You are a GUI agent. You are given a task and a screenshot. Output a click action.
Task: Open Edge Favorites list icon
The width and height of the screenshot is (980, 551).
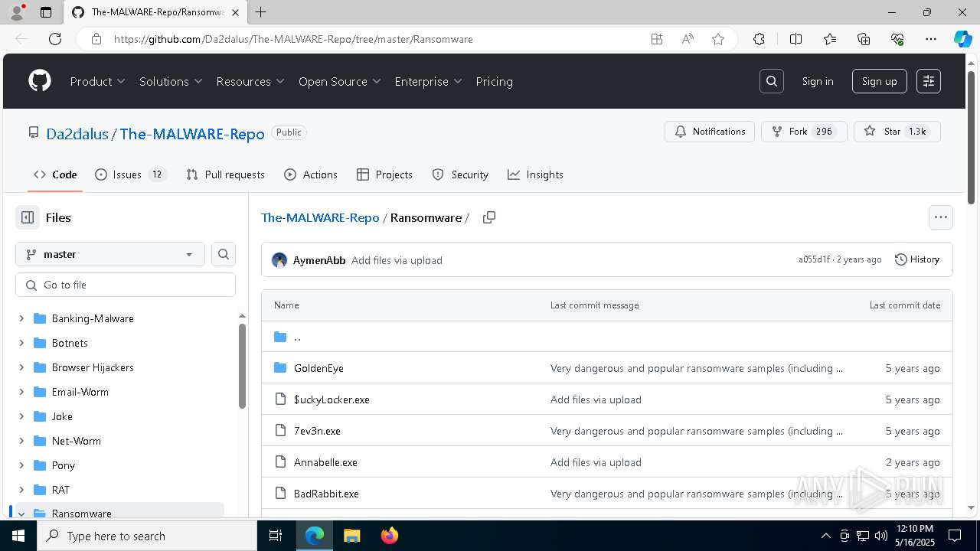(830, 39)
